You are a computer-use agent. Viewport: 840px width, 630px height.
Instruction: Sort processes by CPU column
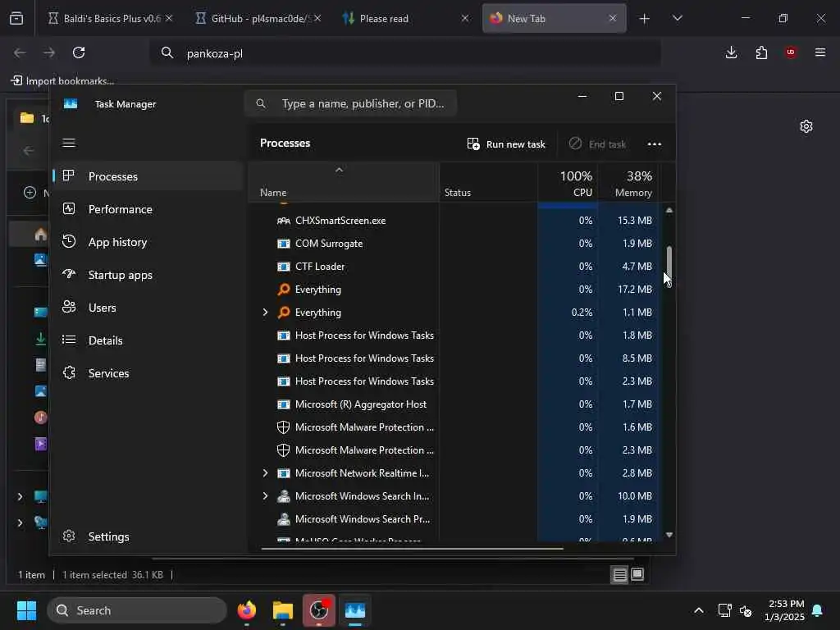pyautogui.click(x=568, y=183)
